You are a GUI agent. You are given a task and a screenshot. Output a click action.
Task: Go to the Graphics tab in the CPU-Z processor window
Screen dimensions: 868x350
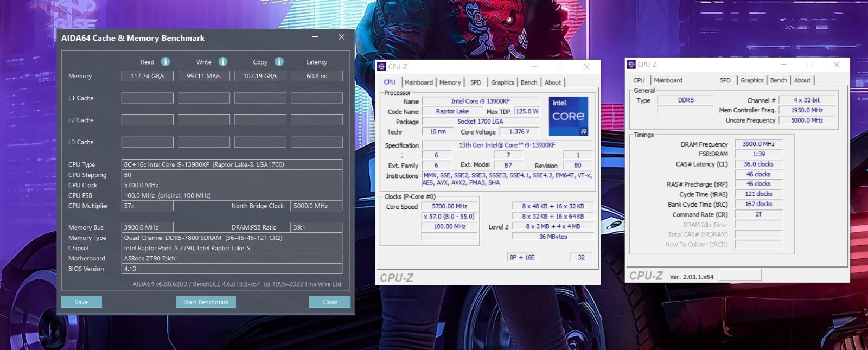(x=502, y=82)
